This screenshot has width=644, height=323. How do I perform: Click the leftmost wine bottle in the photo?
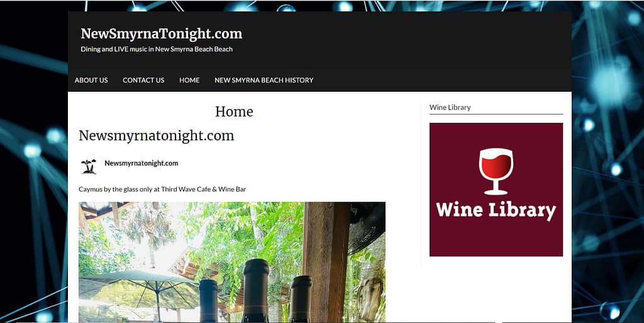208,301
